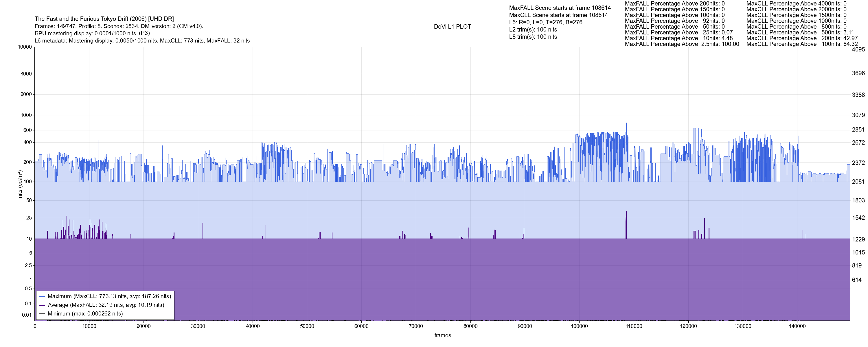868x347 pixels.
Task: Click the DoVi L1 PLOT title
Action: point(452,27)
